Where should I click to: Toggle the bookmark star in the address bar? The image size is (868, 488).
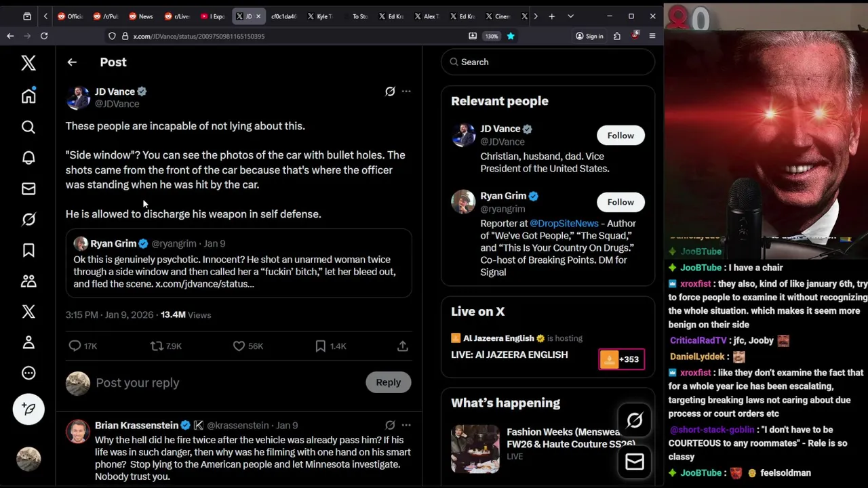tap(511, 36)
